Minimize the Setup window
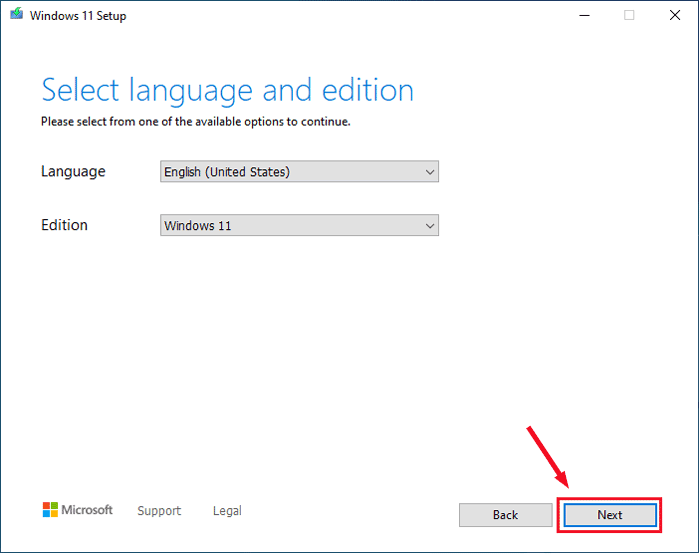Image resolution: width=700 pixels, height=555 pixels. 584,15
